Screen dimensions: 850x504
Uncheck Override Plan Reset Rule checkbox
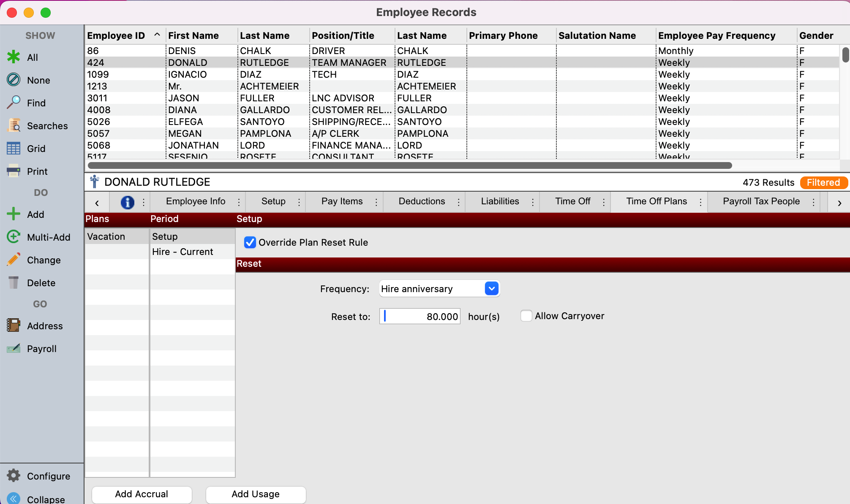[250, 242]
